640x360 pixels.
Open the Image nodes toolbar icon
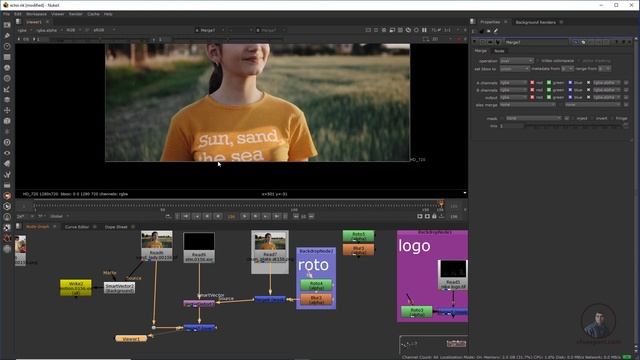(7, 25)
